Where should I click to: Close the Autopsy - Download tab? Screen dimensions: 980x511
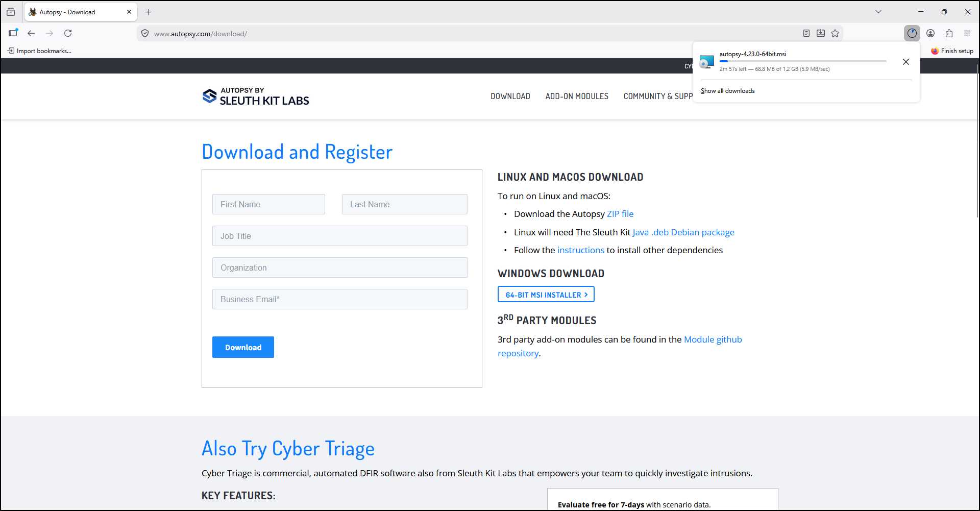129,12
